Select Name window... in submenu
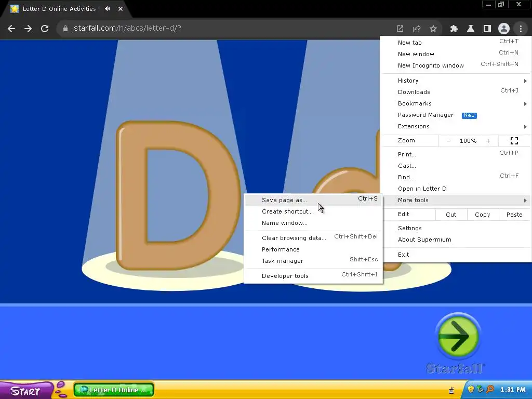 click(x=313, y=223)
